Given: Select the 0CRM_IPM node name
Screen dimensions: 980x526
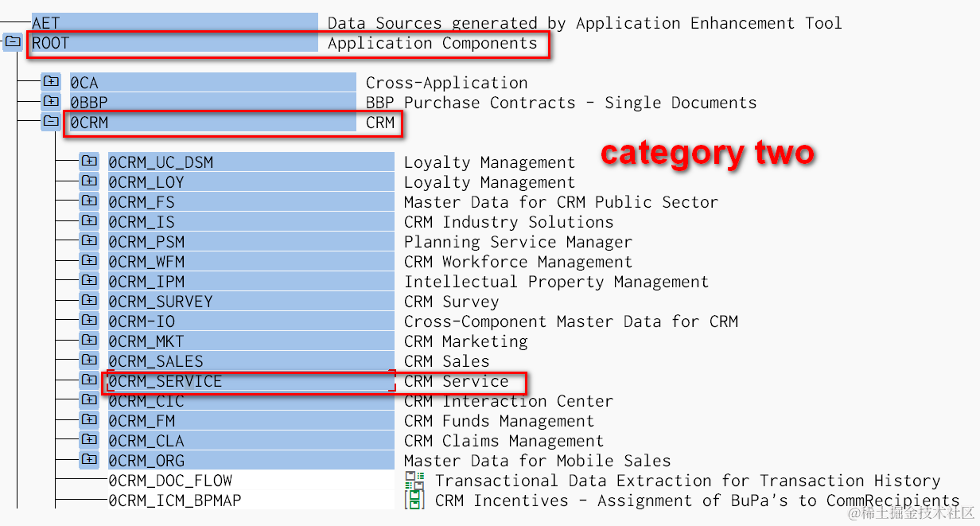Looking at the screenshot, I should (x=146, y=282).
